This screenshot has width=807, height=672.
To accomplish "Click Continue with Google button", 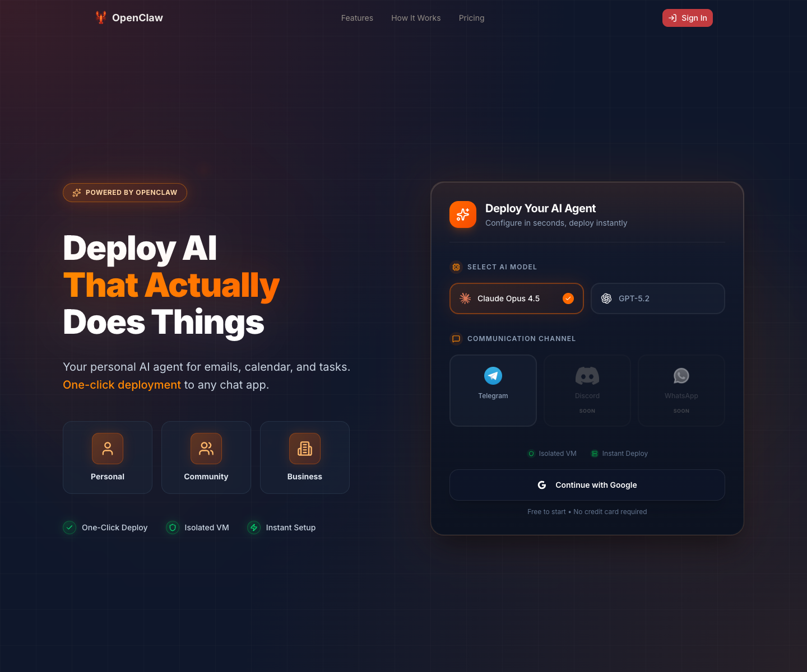I will 587,485.
